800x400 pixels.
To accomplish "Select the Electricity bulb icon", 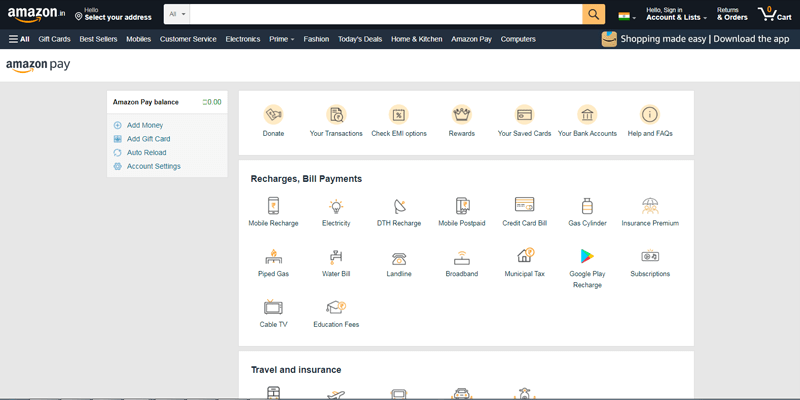I will pyautogui.click(x=336, y=206).
